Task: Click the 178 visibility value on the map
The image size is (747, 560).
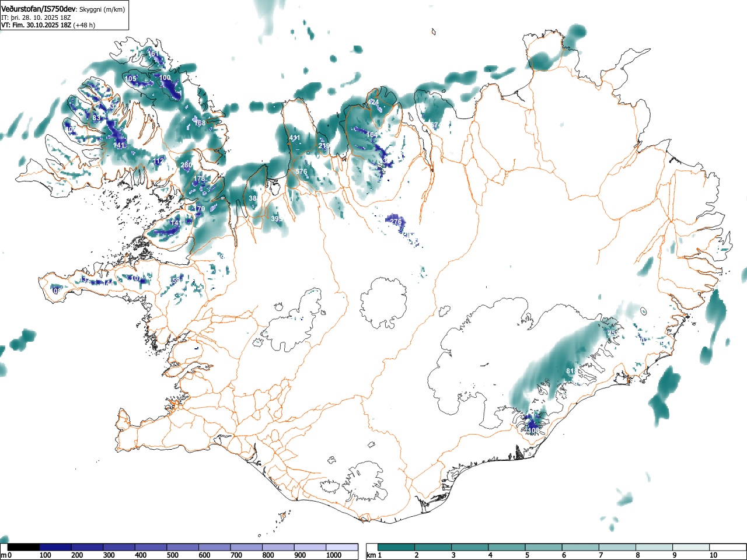Action: coord(200,178)
